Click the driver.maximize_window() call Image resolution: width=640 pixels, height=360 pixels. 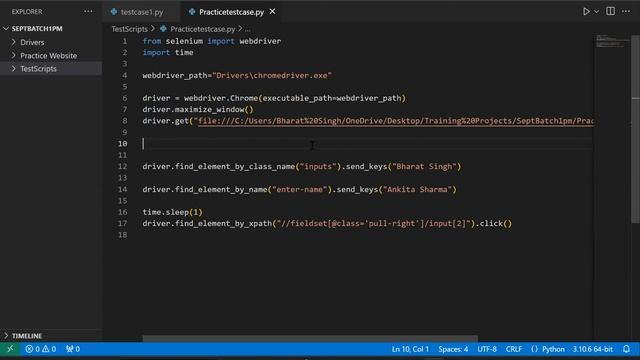point(198,109)
